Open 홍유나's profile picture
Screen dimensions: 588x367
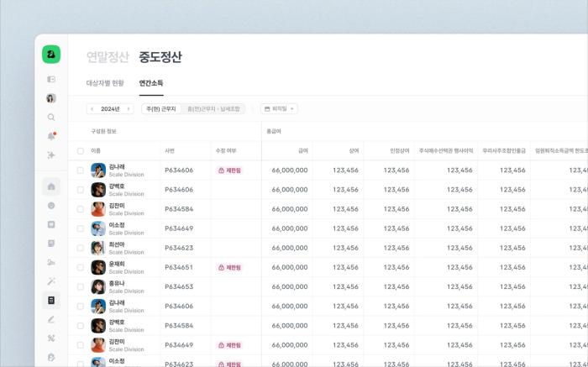pyautogui.click(x=98, y=286)
